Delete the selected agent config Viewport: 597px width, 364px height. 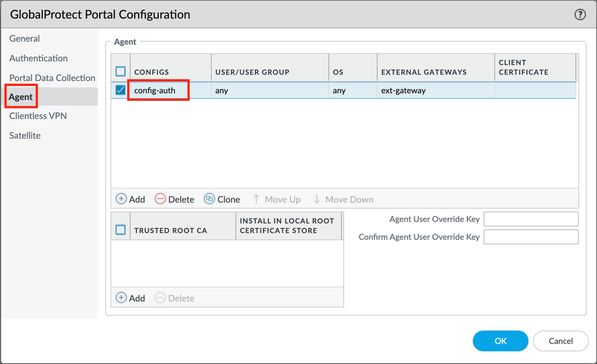[x=175, y=199]
